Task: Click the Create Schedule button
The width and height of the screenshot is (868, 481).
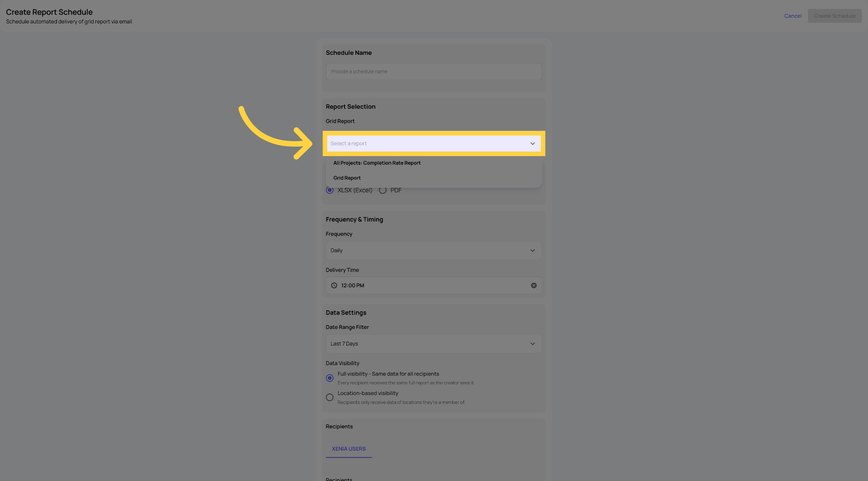Action: 835,16
